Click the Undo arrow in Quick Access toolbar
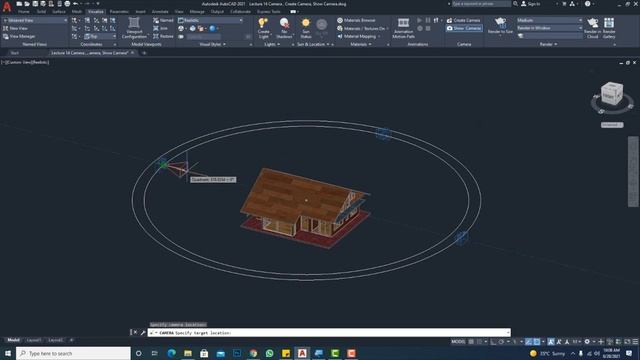The height and width of the screenshot is (360, 640). pyautogui.click(x=76, y=4)
